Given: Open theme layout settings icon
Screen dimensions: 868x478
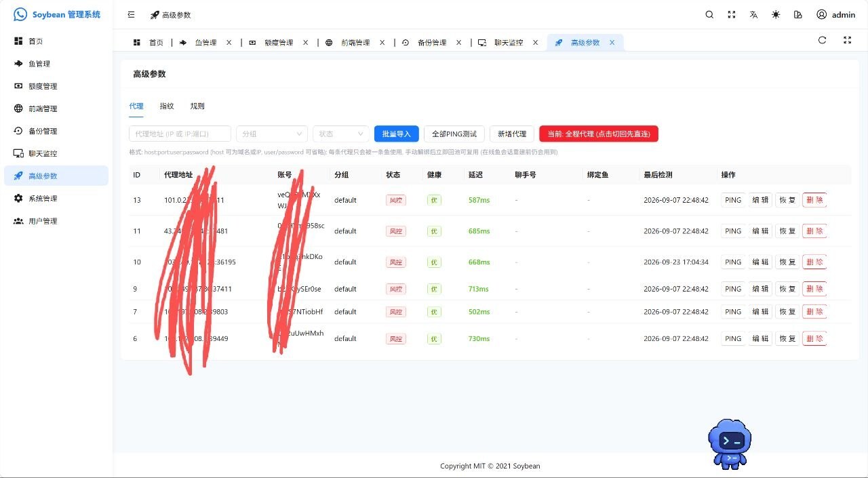Looking at the screenshot, I should click(797, 14).
